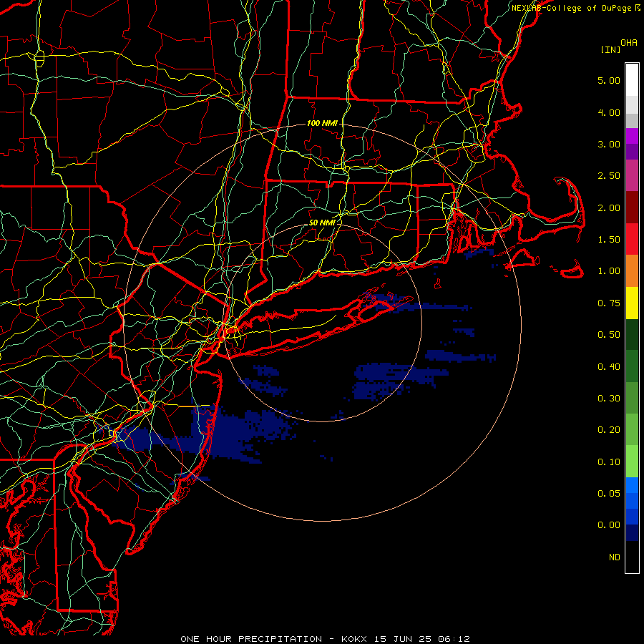The height and width of the screenshot is (644, 644).
Task: Click the light blue swatch in the legend
Action: (632, 485)
